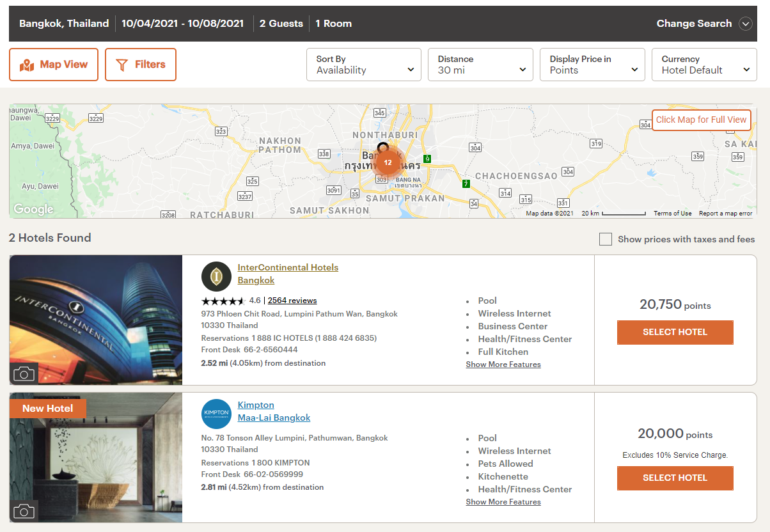Click the 2 Guests text in search bar
The width and height of the screenshot is (770, 532).
[x=281, y=24]
